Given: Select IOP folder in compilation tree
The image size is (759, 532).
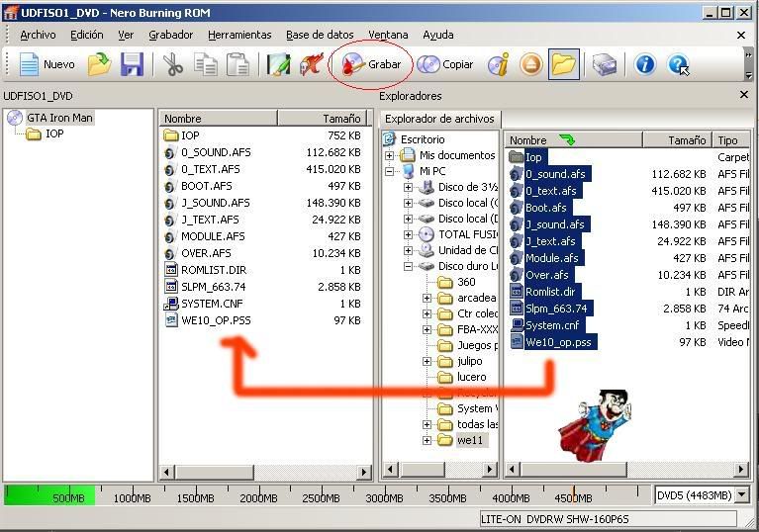Looking at the screenshot, I should pyautogui.click(x=54, y=133).
